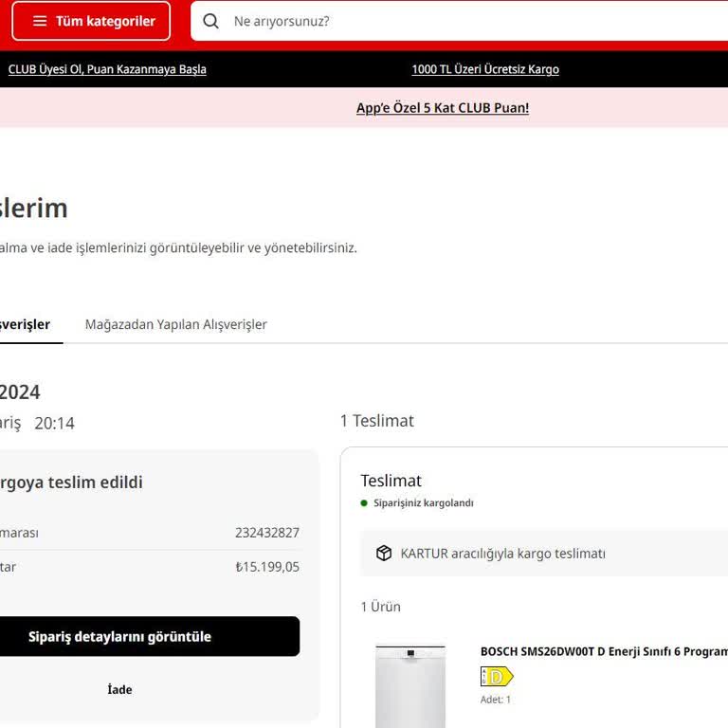Click the order time 20:14
This screenshot has height=728, width=728.
point(54,423)
